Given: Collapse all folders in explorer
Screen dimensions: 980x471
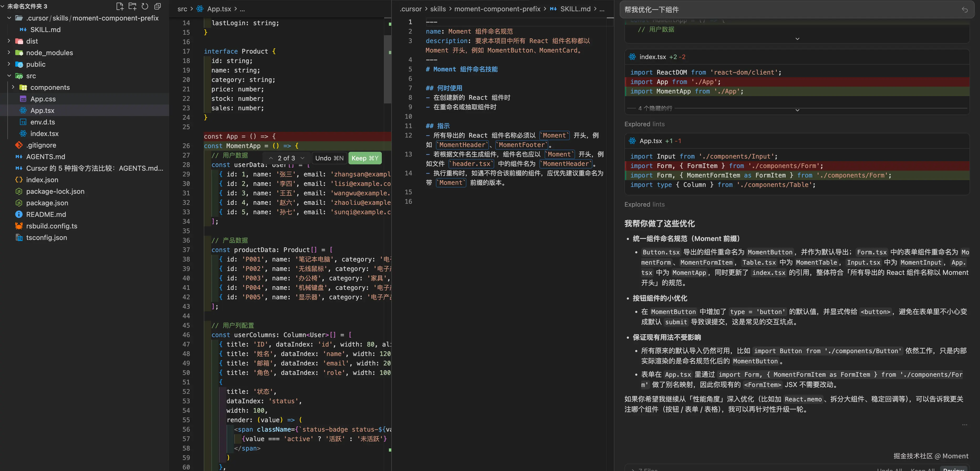Looking at the screenshot, I should (x=158, y=6).
